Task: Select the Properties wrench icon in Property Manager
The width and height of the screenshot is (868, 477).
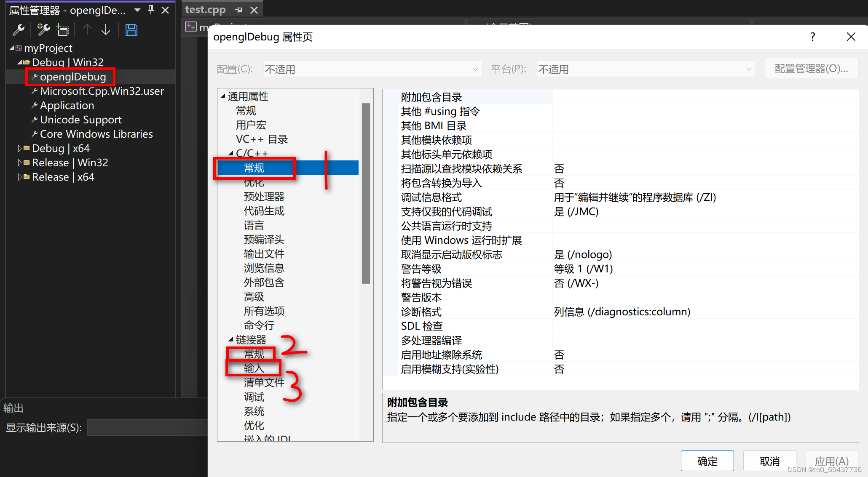Action: click(19, 29)
